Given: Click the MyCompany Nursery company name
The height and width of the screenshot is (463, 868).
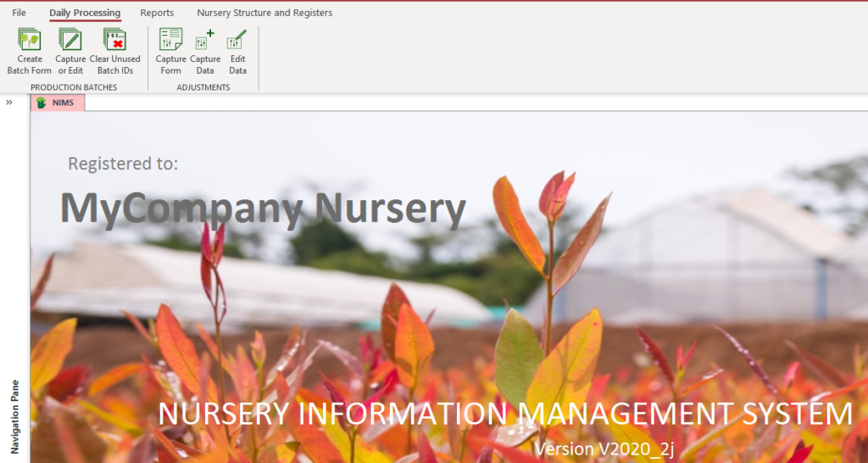Looking at the screenshot, I should point(263,209).
